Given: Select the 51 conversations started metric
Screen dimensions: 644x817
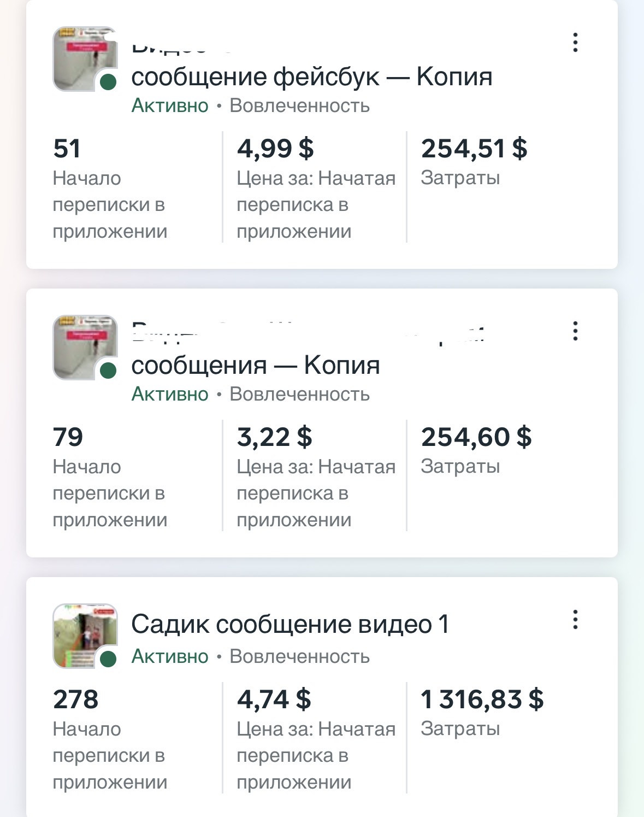Looking at the screenshot, I should pos(67,149).
